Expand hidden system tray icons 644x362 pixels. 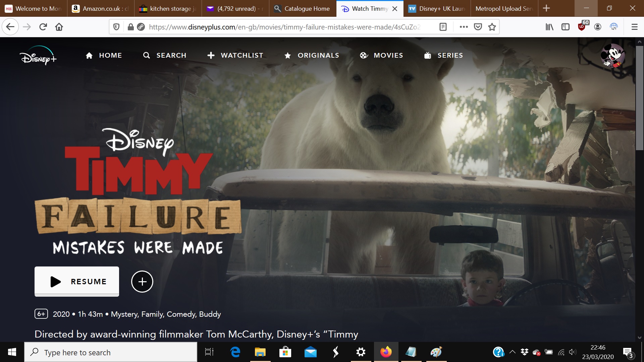pyautogui.click(x=513, y=352)
